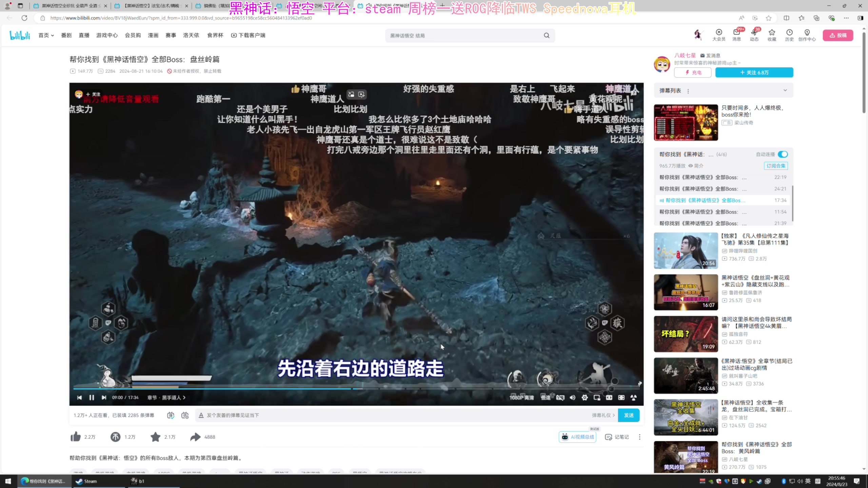
Task: Open 动态 feed icon
Action: coord(754,35)
